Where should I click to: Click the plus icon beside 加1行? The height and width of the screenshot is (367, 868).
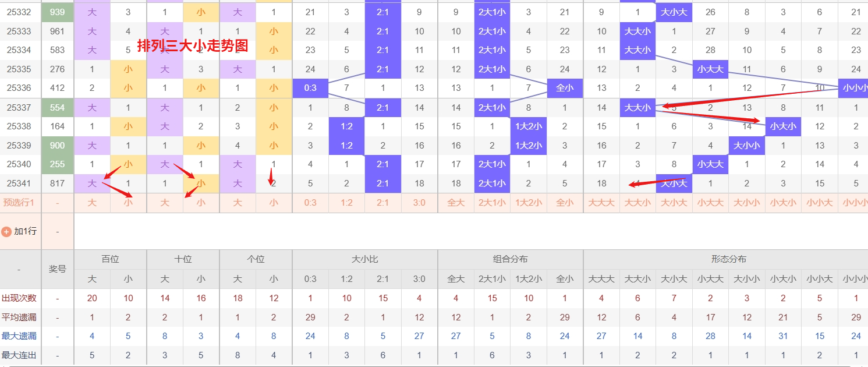click(7, 231)
